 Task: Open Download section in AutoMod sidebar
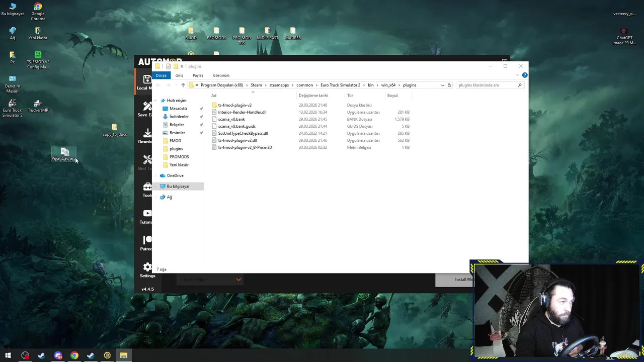click(x=145, y=136)
